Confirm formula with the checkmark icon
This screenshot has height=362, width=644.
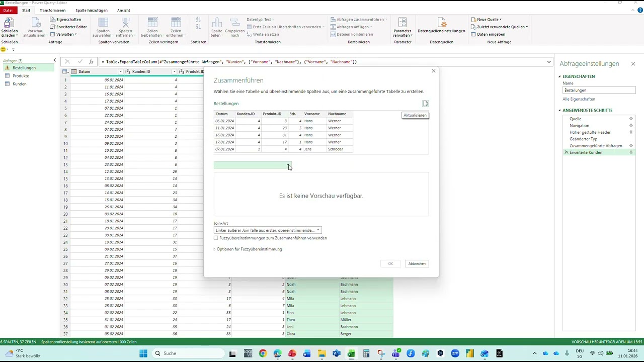79,62
